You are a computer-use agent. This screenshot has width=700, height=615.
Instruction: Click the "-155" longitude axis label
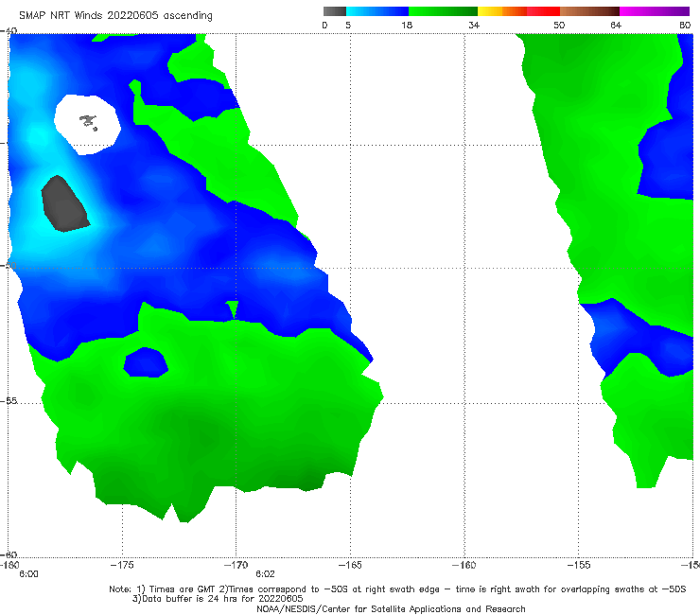[579, 565]
